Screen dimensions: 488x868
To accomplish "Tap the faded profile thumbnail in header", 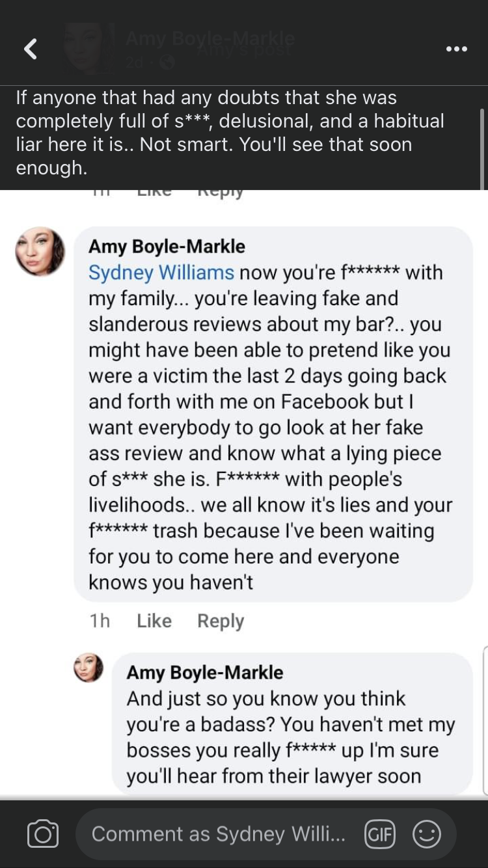I will [x=88, y=48].
